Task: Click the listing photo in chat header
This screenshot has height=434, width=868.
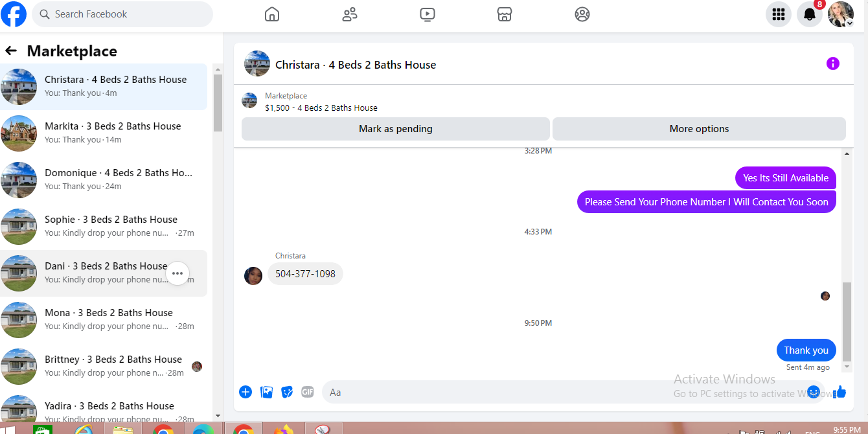Action: pos(257,63)
